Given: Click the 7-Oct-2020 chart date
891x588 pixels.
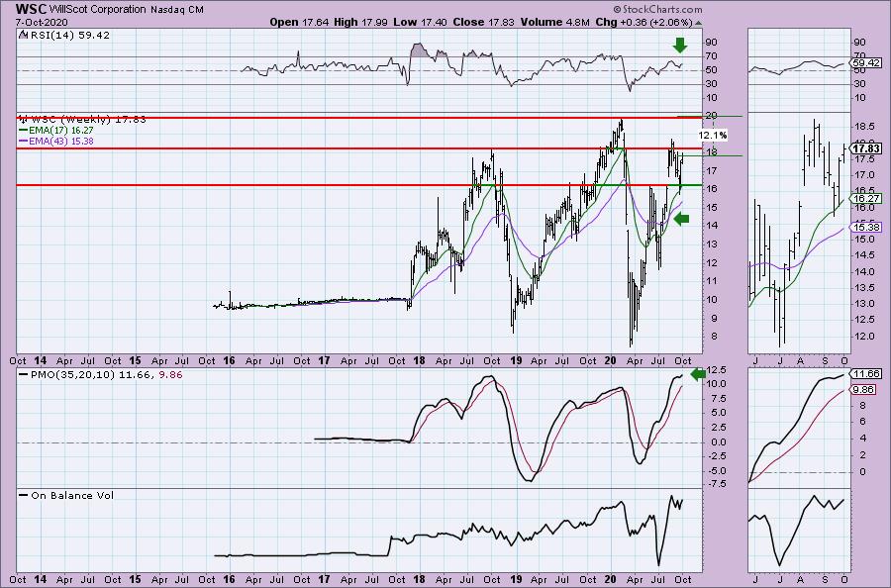Looking at the screenshot, I should click(x=42, y=22).
